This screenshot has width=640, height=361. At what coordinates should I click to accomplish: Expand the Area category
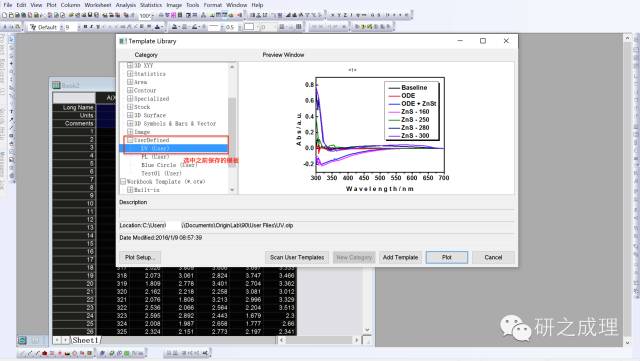(130, 82)
